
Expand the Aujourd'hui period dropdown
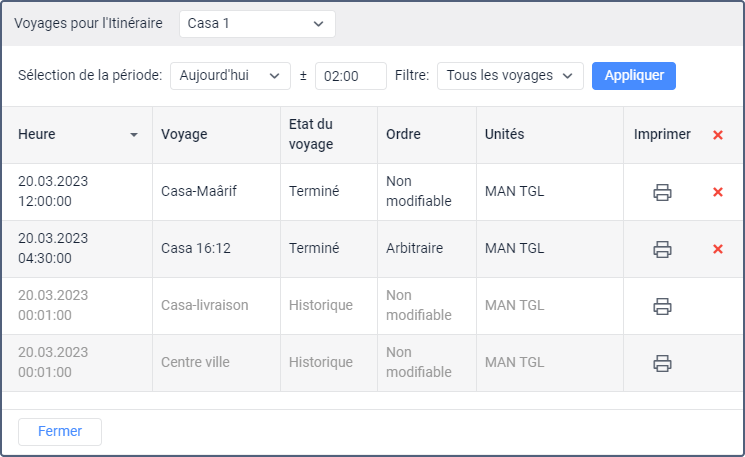point(230,76)
